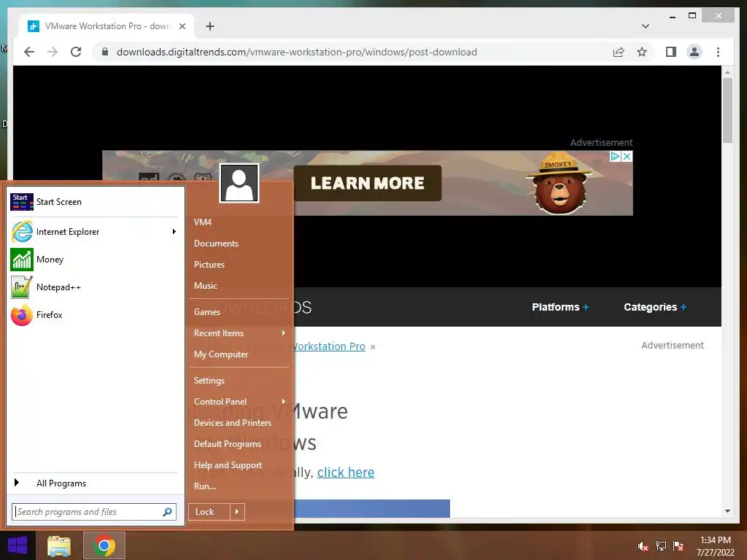This screenshot has width=747, height=560.
Task: Click the taskbar clock showing 1:34 PM
Action: (x=716, y=546)
